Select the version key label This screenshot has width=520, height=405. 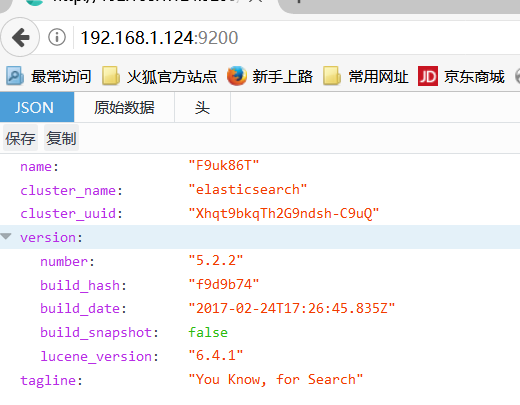click(x=51, y=237)
